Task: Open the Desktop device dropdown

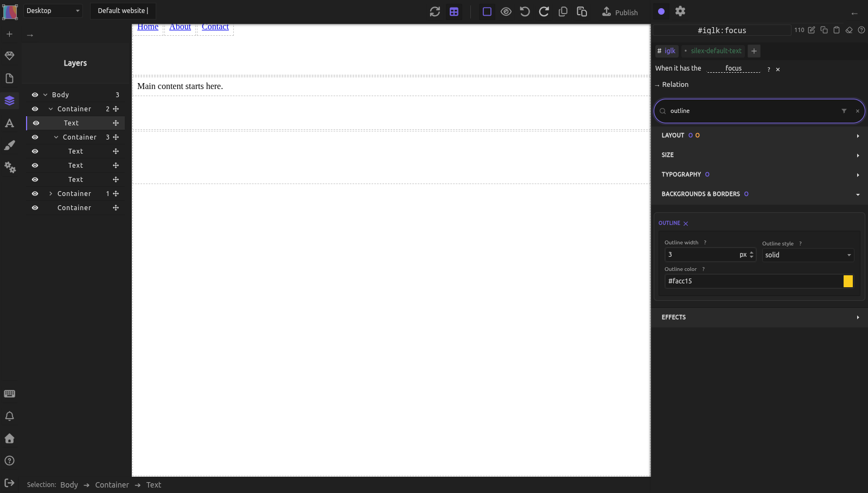Action: [53, 10]
